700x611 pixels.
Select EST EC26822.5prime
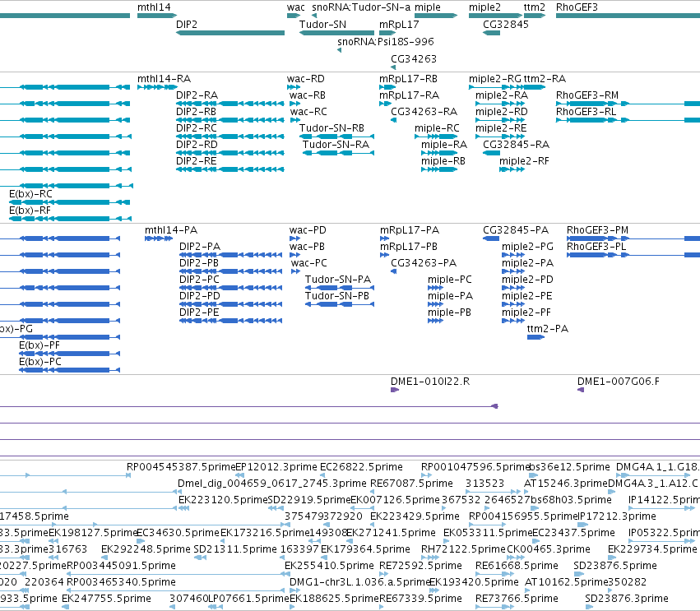pos(361,467)
